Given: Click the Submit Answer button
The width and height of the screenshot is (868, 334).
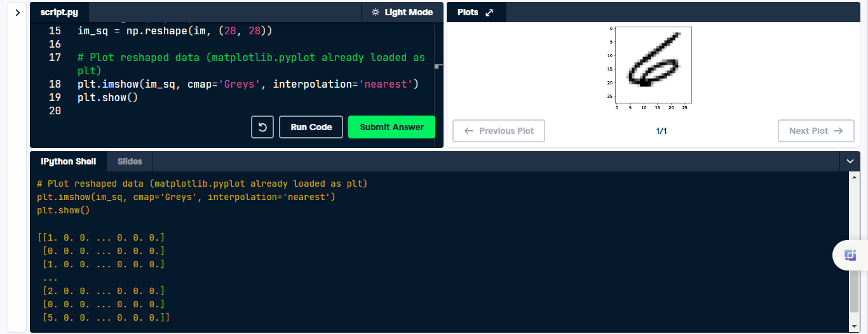Looking at the screenshot, I should [x=391, y=127].
